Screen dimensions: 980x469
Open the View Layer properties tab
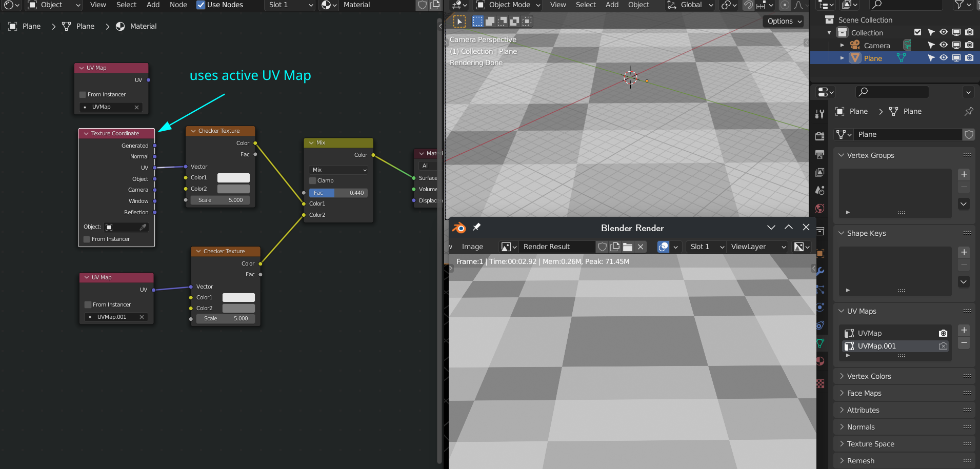(820, 172)
